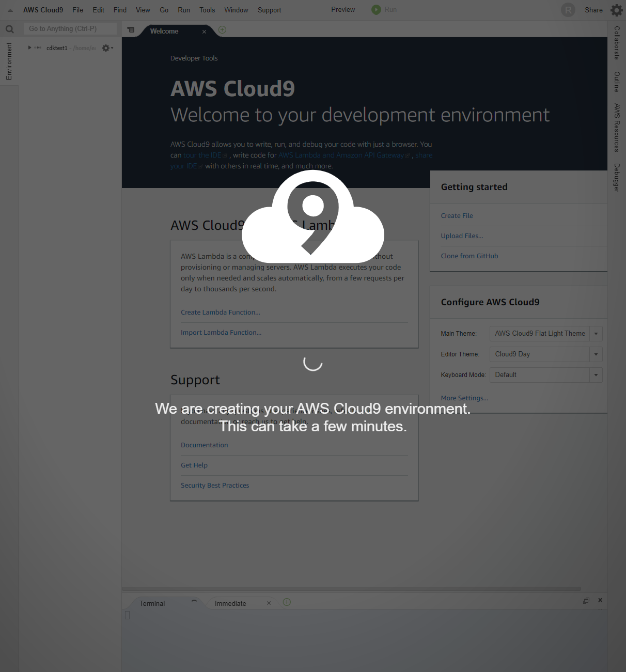Click Import Lambda Function... link
This screenshot has height=672, width=626.
[x=221, y=333]
